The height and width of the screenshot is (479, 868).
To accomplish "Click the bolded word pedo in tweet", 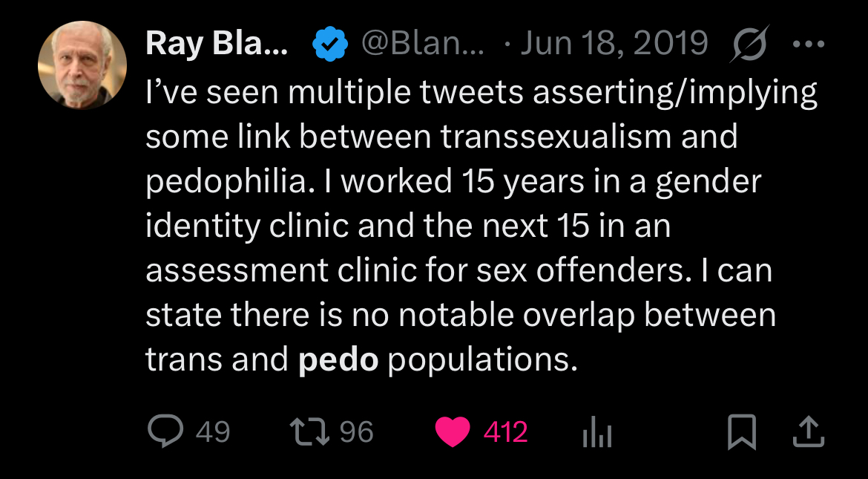I will pos(338,360).
